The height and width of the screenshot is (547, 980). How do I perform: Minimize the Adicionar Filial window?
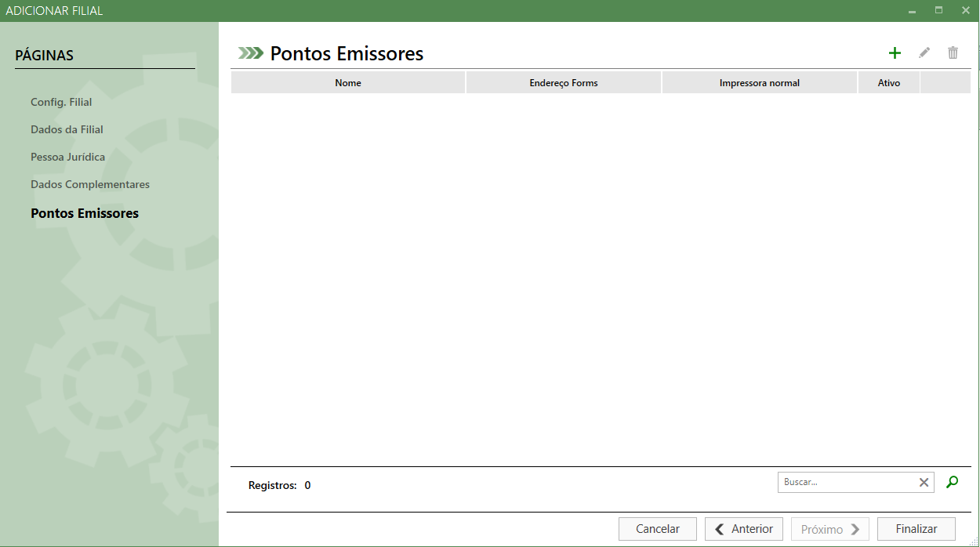tap(913, 11)
